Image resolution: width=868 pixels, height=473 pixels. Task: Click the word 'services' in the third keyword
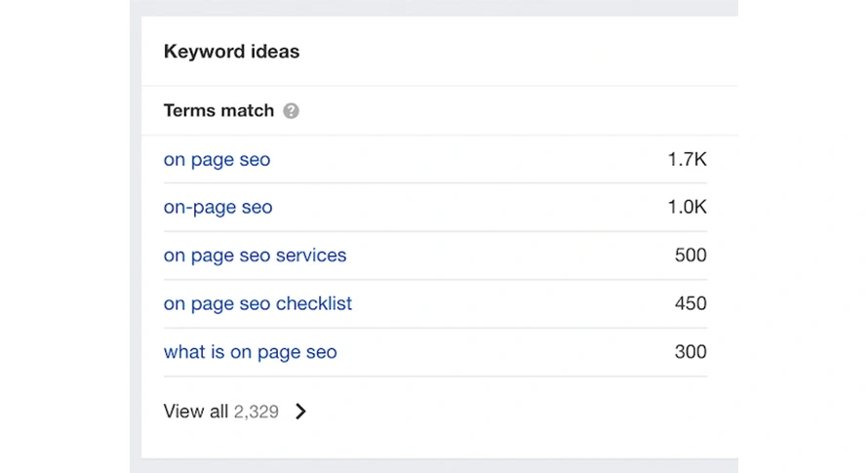pyautogui.click(x=311, y=256)
